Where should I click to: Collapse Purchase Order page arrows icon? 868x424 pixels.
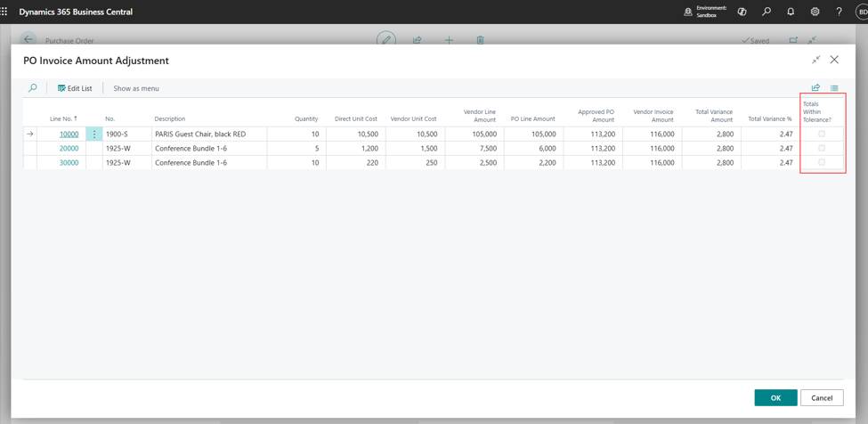[812, 40]
